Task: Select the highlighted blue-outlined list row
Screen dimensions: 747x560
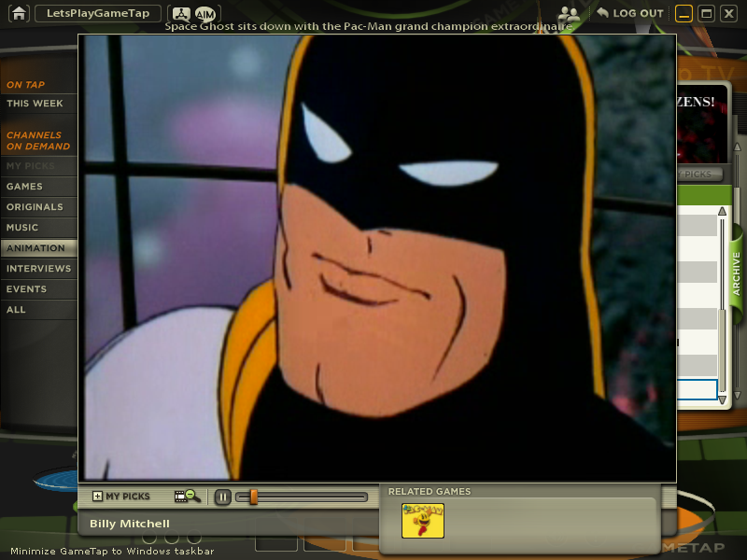Action: click(697, 389)
